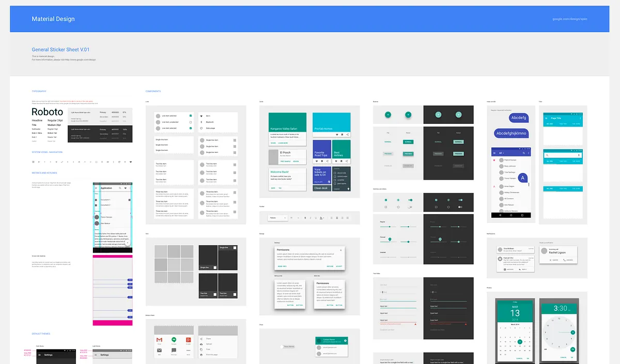620x364 pixels.
Task: Click the search icon in contacts app bar
Action: click(523, 153)
